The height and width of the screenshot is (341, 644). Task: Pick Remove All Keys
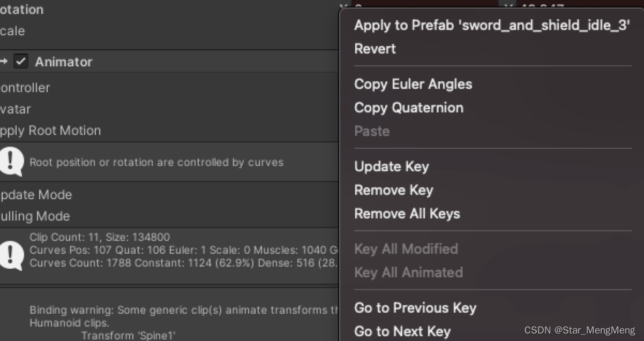point(407,214)
